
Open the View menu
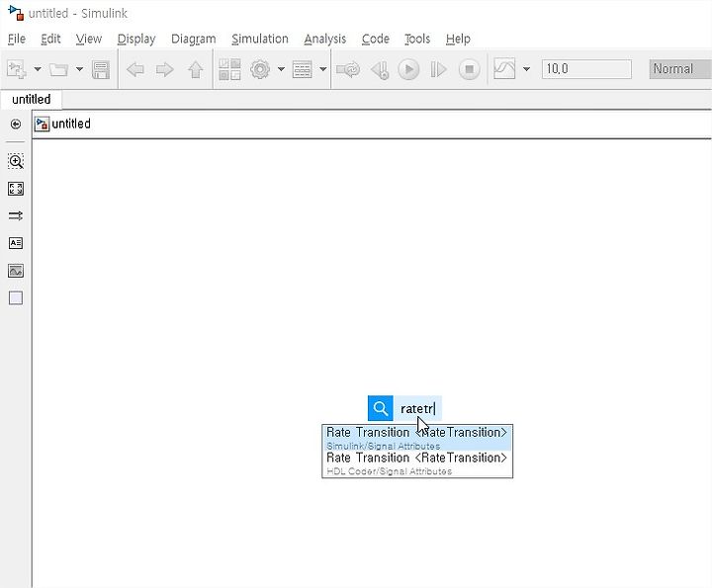89,39
